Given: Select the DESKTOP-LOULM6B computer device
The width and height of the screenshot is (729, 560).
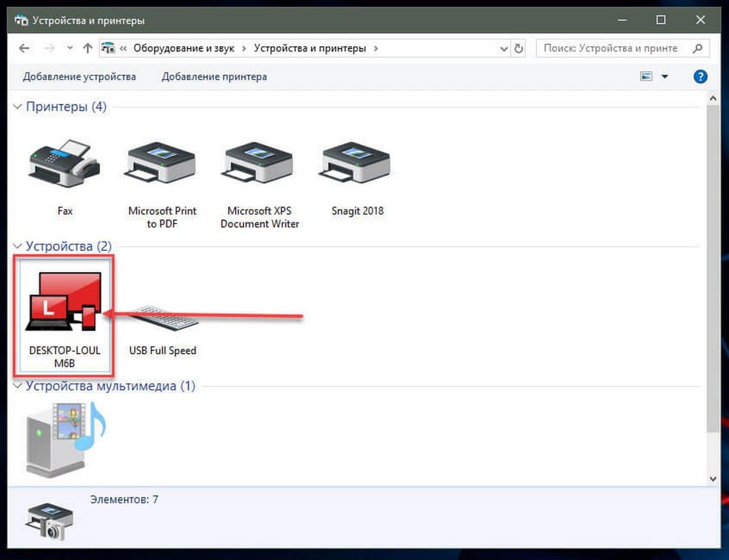Looking at the screenshot, I should pos(64,315).
